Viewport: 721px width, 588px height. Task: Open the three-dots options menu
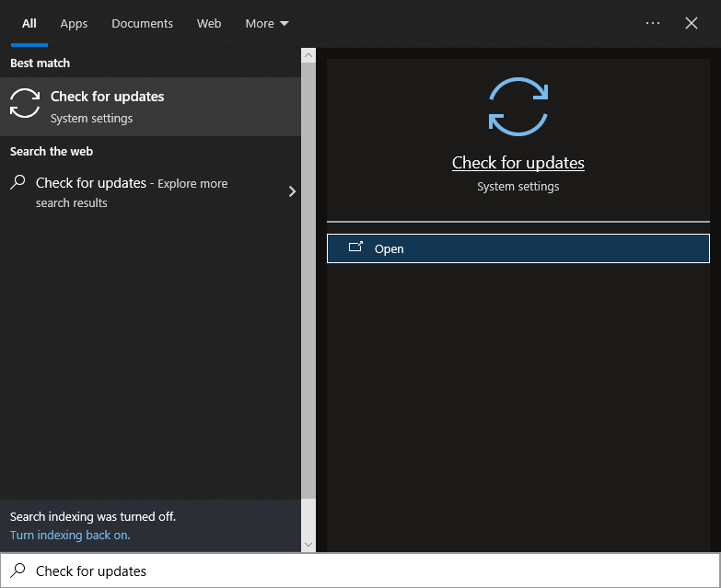(x=653, y=23)
